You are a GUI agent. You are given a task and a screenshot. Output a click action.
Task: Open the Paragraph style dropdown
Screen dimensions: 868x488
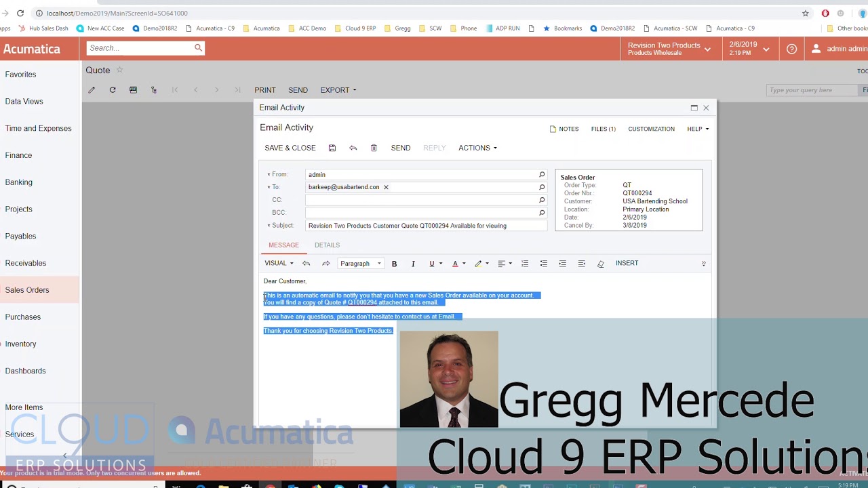click(361, 264)
